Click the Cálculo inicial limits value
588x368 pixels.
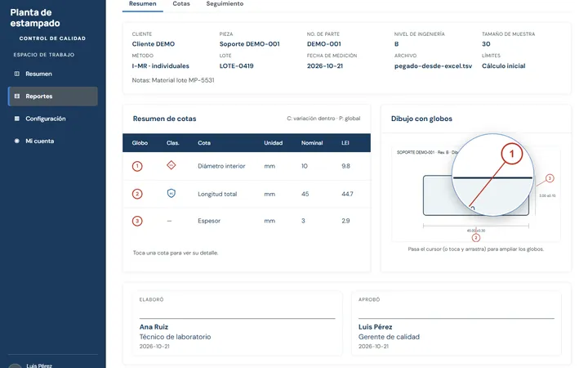point(503,66)
